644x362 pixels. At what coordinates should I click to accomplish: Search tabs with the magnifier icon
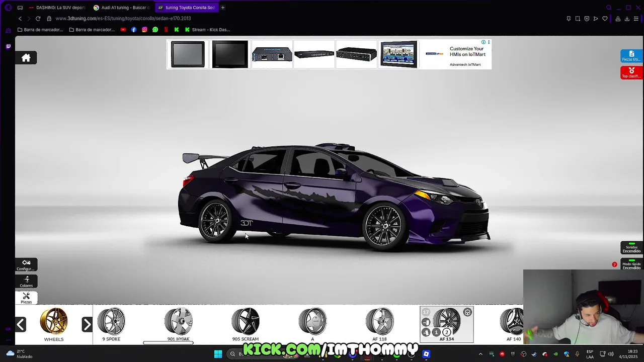click(609, 8)
